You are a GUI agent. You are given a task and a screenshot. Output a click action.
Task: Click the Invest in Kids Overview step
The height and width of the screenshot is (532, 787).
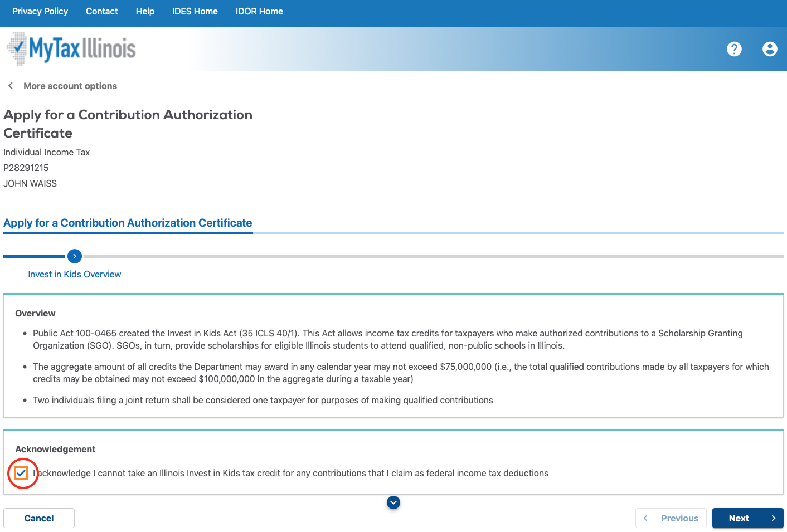click(x=75, y=274)
